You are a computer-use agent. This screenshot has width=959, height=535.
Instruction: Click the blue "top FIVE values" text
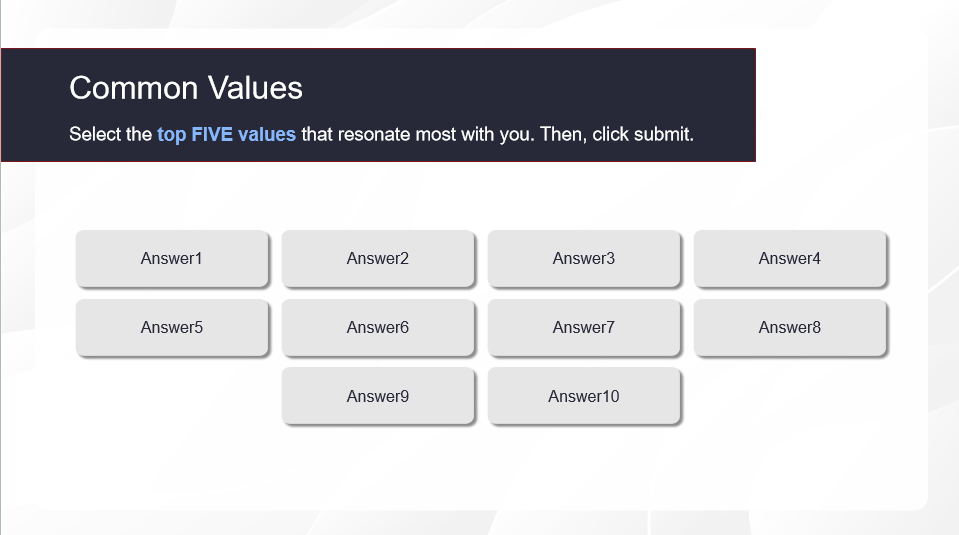(x=226, y=134)
